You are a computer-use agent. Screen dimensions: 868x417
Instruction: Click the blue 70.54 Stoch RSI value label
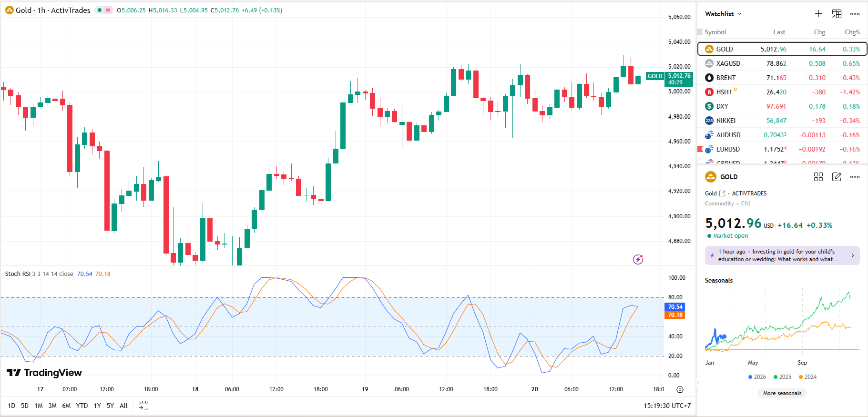674,307
